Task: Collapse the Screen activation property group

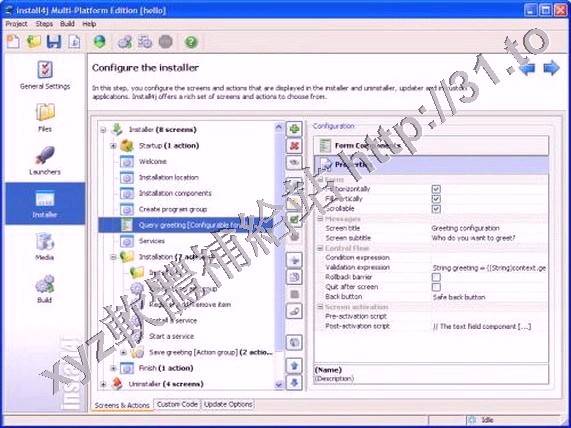Action: 320,307
